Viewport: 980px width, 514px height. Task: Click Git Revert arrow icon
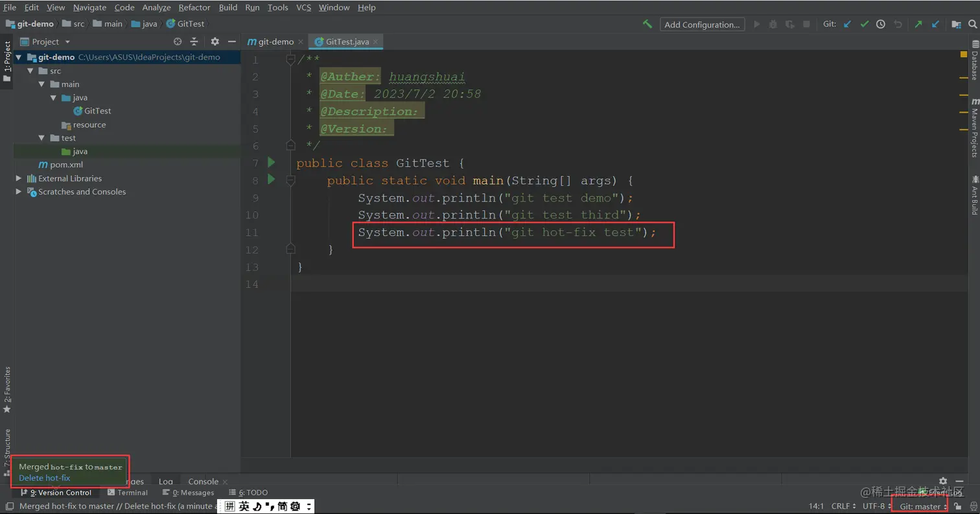pyautogui.click(x=898, y=24)
